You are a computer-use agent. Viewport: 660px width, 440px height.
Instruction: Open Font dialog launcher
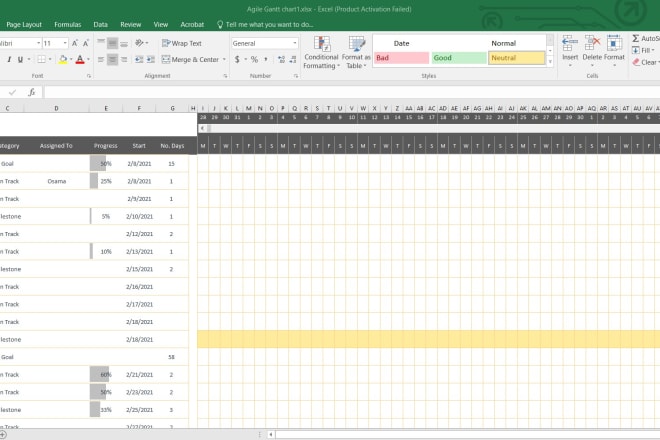click(89, 76)
